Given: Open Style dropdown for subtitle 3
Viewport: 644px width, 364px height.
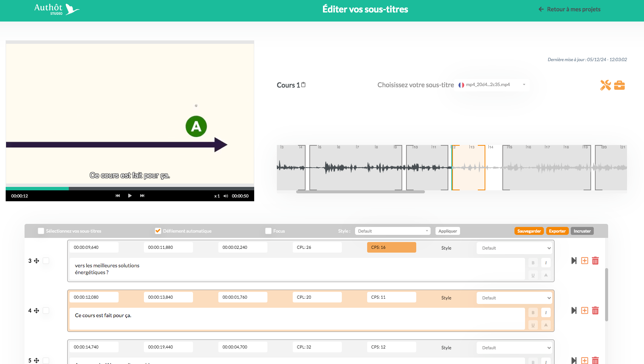Looking at the screenshot, I should pyautogui.click(x=515, y=248).
